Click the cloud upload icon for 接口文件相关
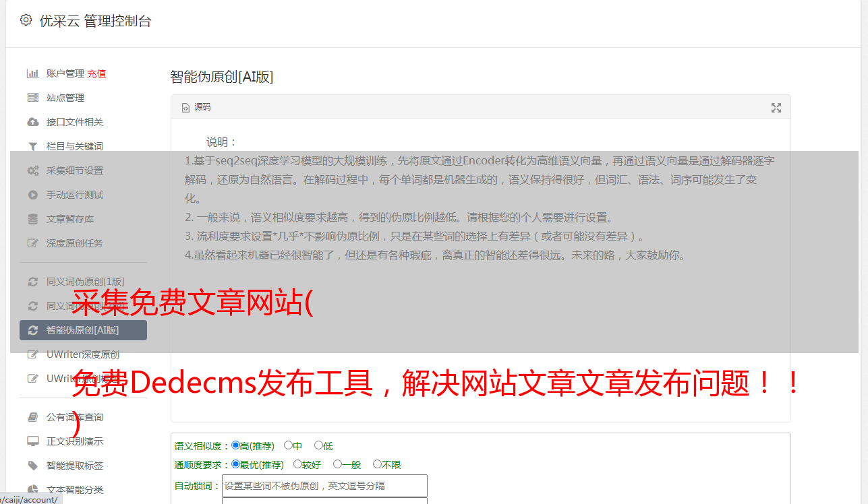Screen dimensions: 868x504 coord(32,122)
